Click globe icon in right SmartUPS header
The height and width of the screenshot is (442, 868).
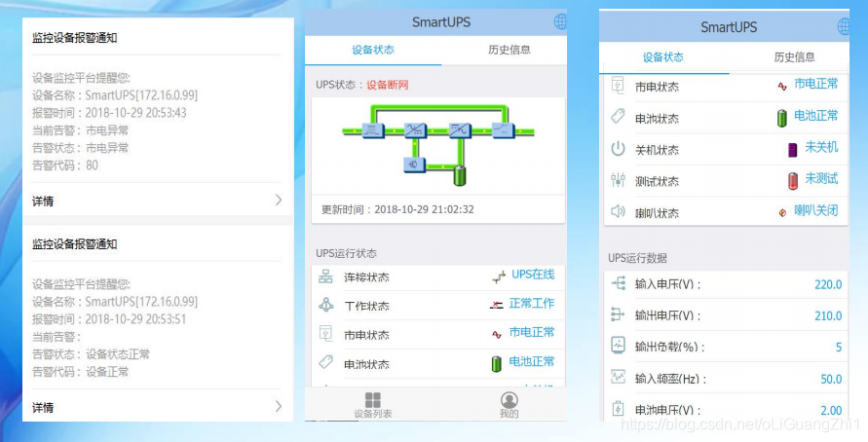pyautogui.click(x=843, y=26)
